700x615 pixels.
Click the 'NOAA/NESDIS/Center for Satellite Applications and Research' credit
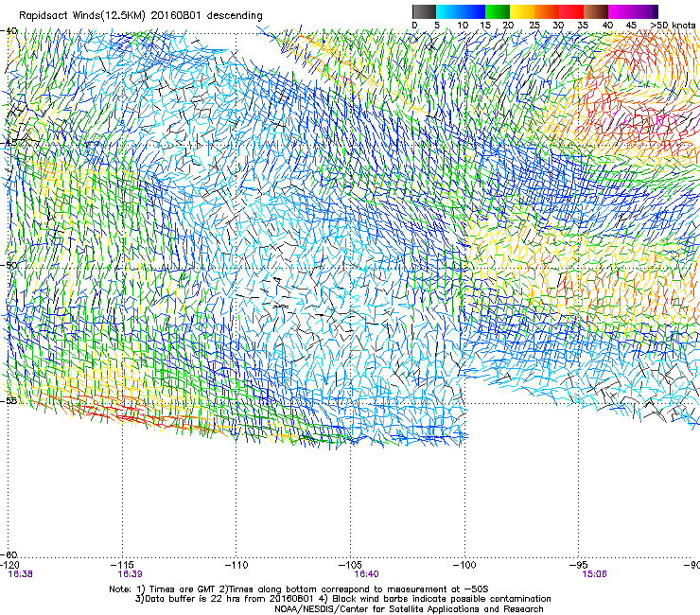click(409, 609)
